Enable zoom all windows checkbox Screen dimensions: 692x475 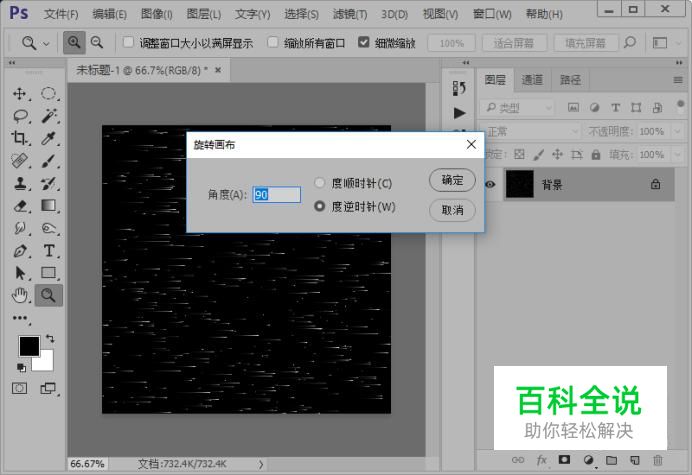[x=273, y=42]
